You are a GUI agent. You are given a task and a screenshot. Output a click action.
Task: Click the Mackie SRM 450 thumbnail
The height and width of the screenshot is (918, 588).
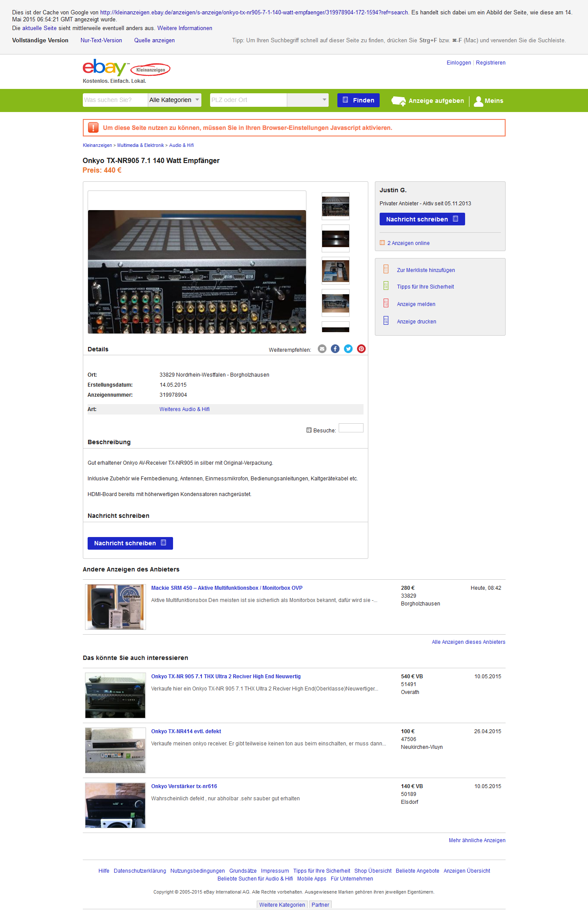point(116,607)
